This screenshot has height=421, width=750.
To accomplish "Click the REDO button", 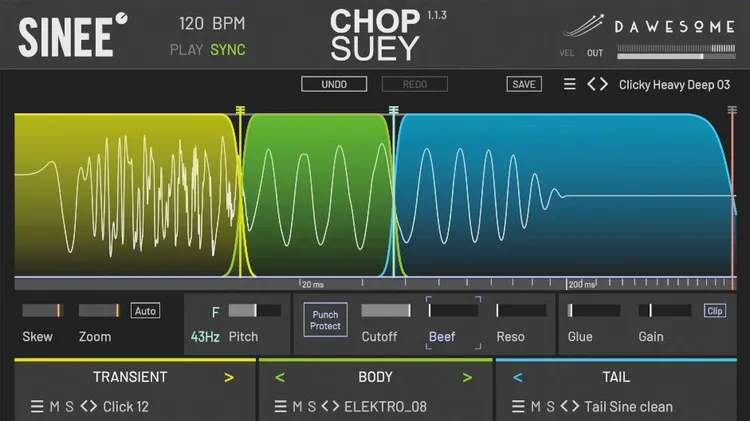I will point(415,84).
